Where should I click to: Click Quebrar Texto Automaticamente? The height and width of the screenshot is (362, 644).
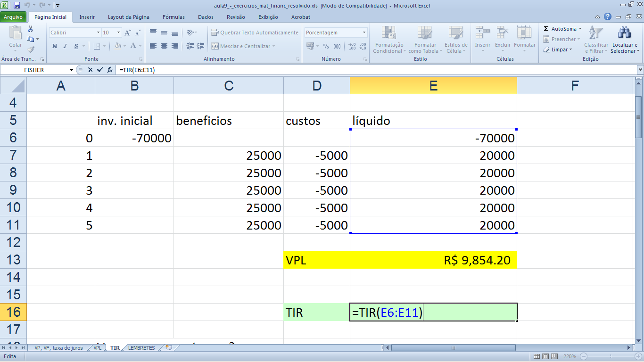[255, 33]
